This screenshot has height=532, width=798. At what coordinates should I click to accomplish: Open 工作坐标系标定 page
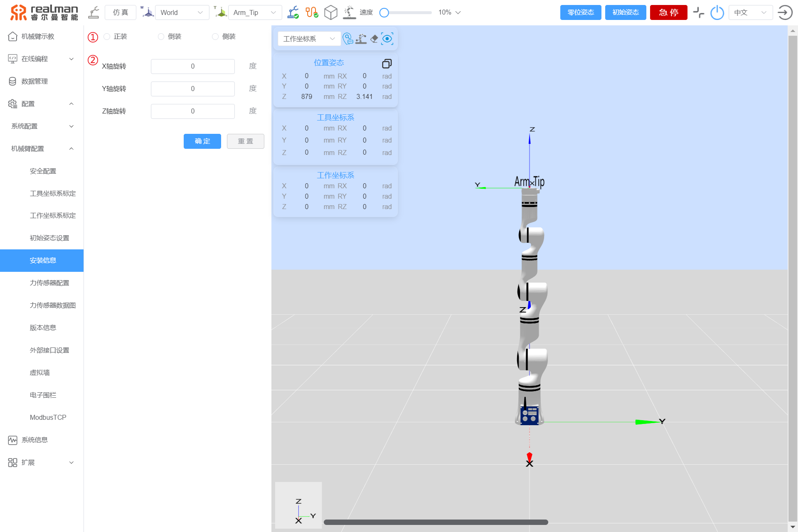point(42,216)
